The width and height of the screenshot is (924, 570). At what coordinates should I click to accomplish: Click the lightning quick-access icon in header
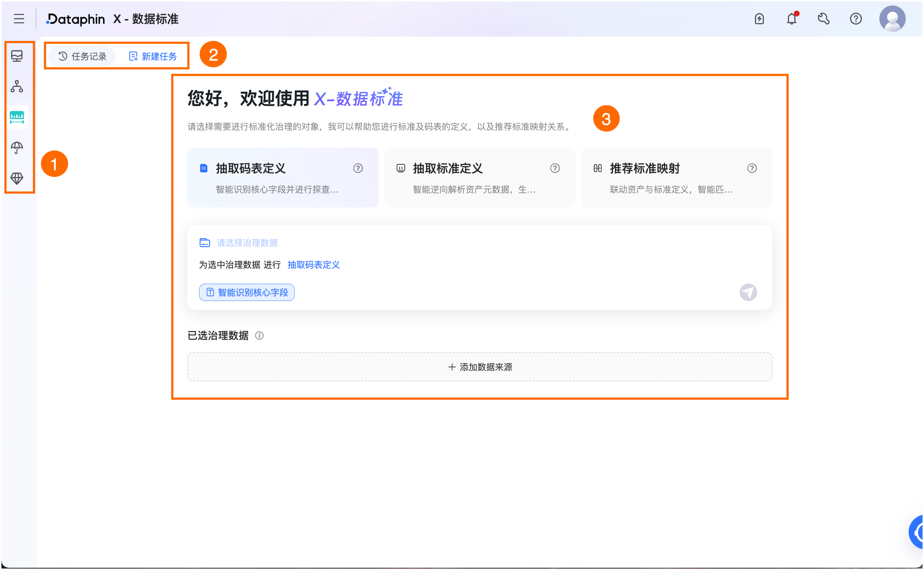[759, 19]
